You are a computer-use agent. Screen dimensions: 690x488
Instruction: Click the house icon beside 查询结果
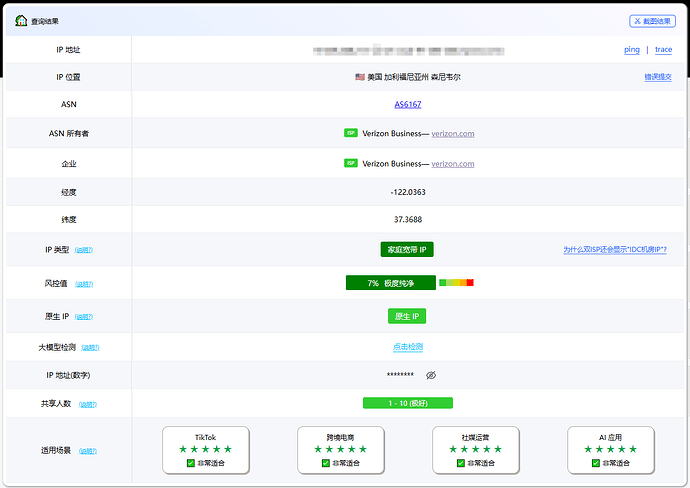pos(21,21)
